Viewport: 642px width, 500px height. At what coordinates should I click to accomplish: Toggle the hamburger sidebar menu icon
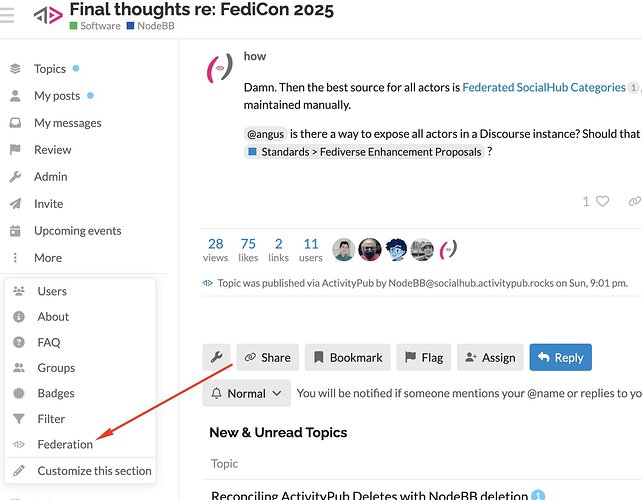7,16
